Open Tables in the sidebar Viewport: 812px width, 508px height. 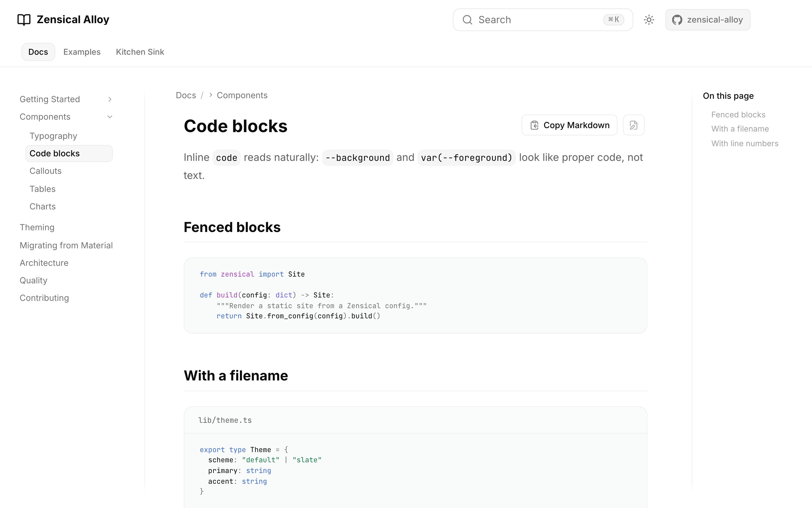click(x=43, y=189)
